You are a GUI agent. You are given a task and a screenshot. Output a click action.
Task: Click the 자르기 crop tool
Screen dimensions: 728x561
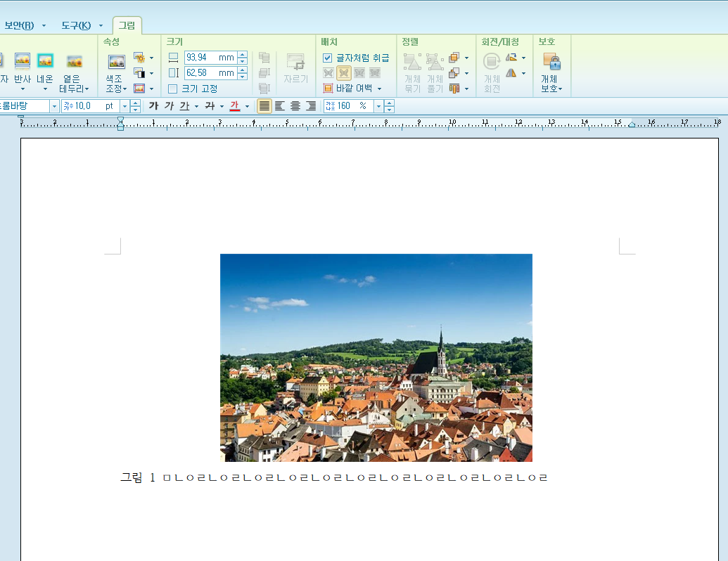coord(295,69)
